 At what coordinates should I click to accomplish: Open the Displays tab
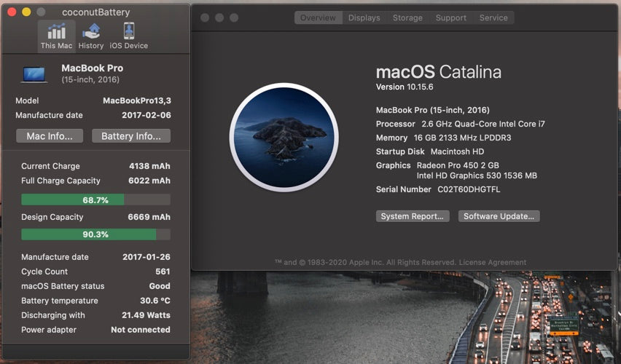click(x=364, y=17)
